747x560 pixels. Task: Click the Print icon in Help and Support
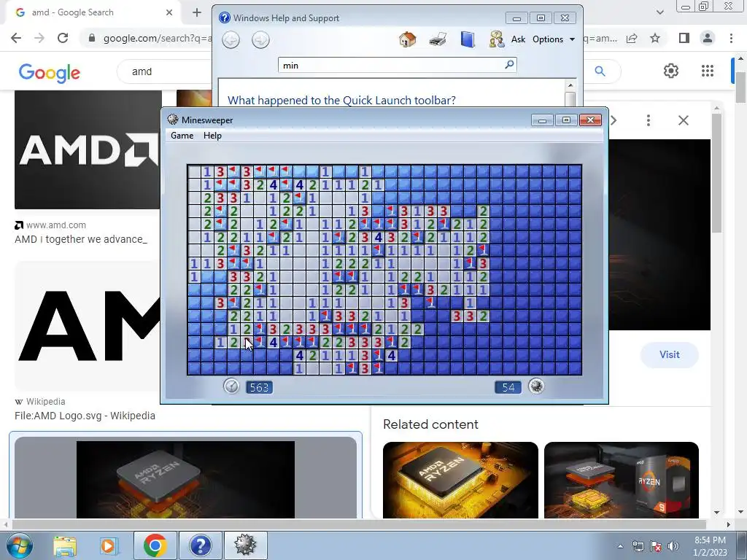(x=438, y=39)
